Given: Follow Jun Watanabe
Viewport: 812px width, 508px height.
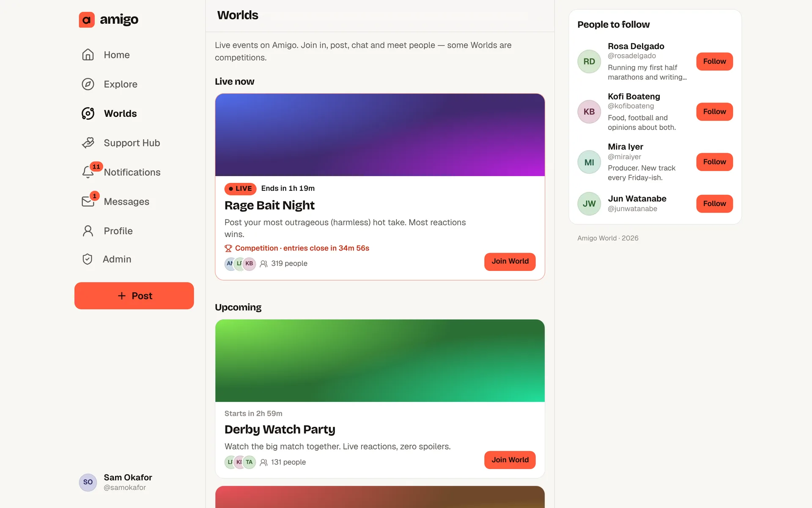Looking at the screenshot, I should [x=714, y=204].
